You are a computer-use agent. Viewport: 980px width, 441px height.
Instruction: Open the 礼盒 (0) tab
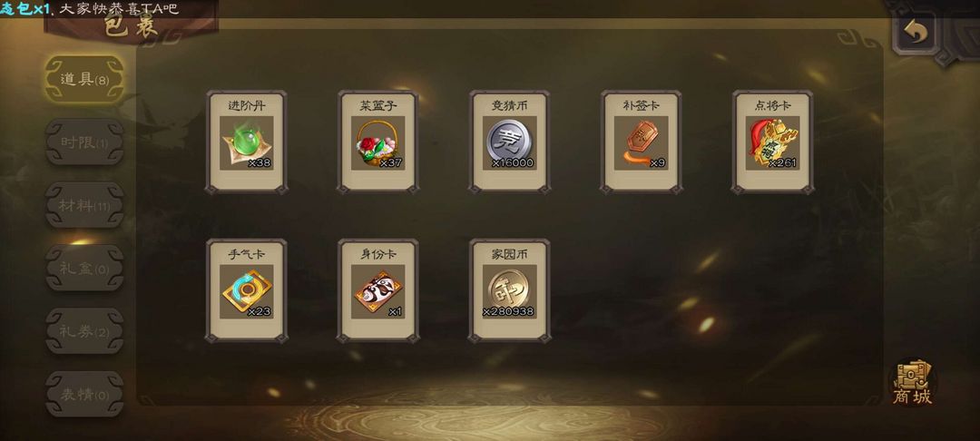point(84,269)
